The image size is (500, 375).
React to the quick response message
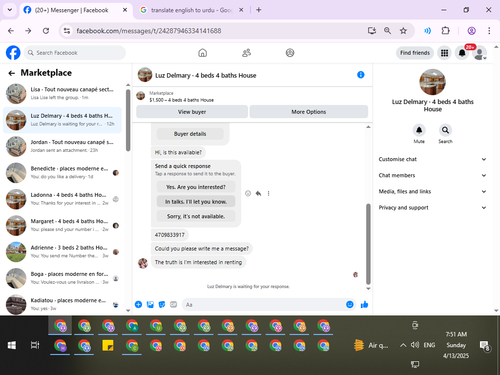[248, 193]
